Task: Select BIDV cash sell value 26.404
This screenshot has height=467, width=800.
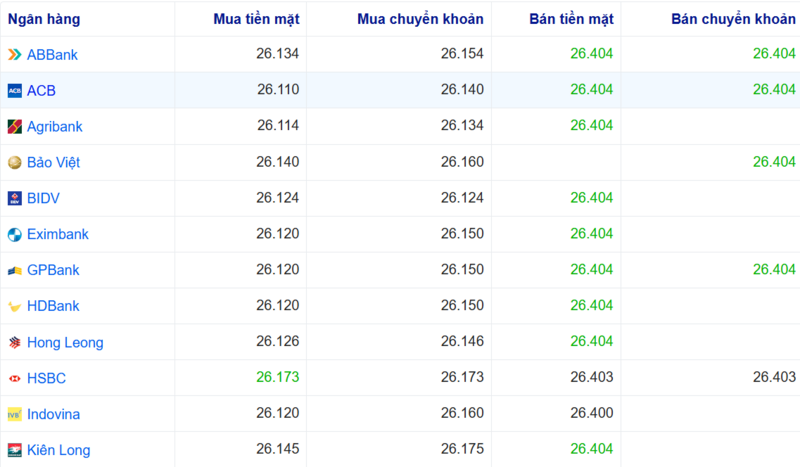Action: pos(592,198)
